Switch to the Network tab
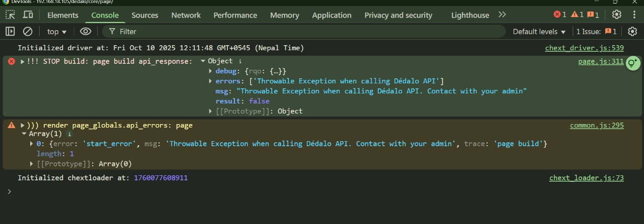 pos(186,15)
